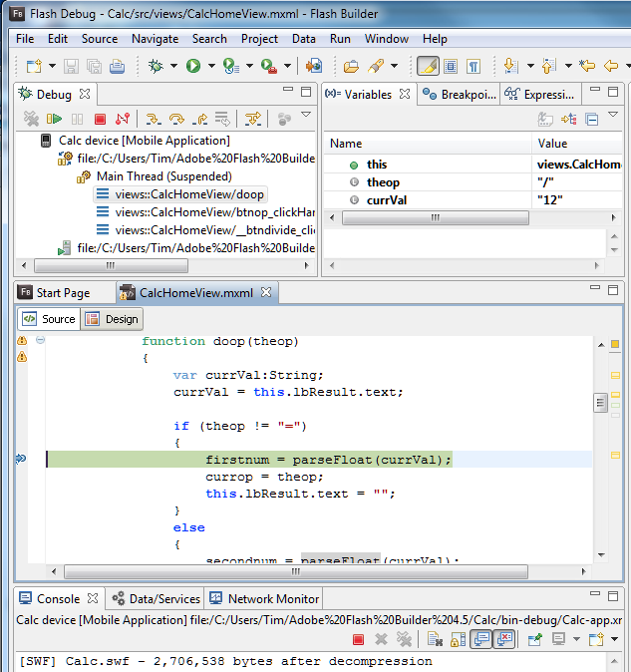
Task: Click the Previous Annotation icon
Action: click(548, 66)
